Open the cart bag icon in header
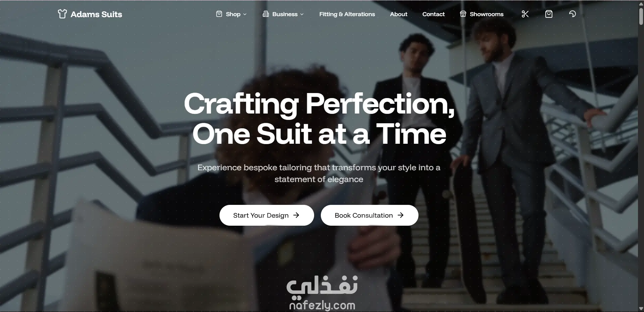This screenshot has width=644, height=312. point(549,14)
